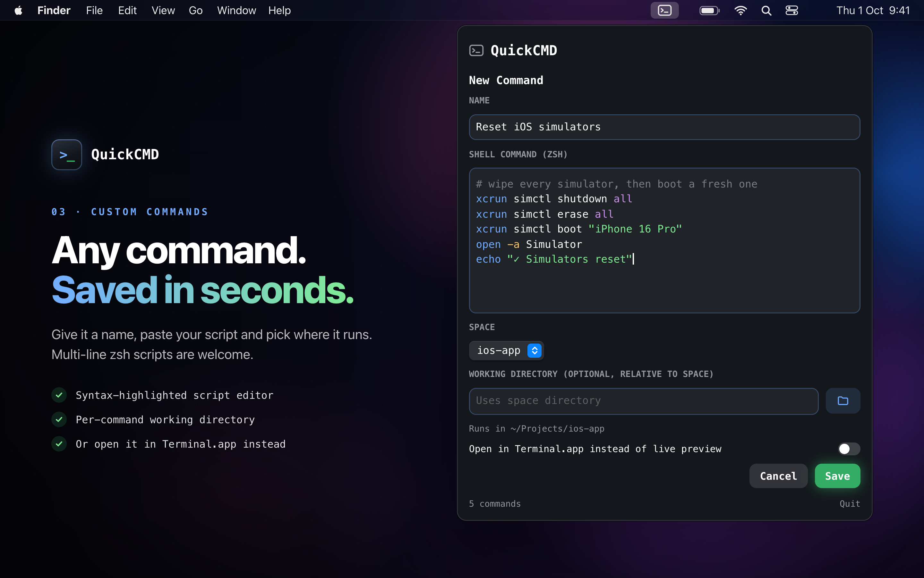This screenshot has height=578, width=924.
Task: Click the QuickCMD logo tile on the left
Action: (67, 154)
